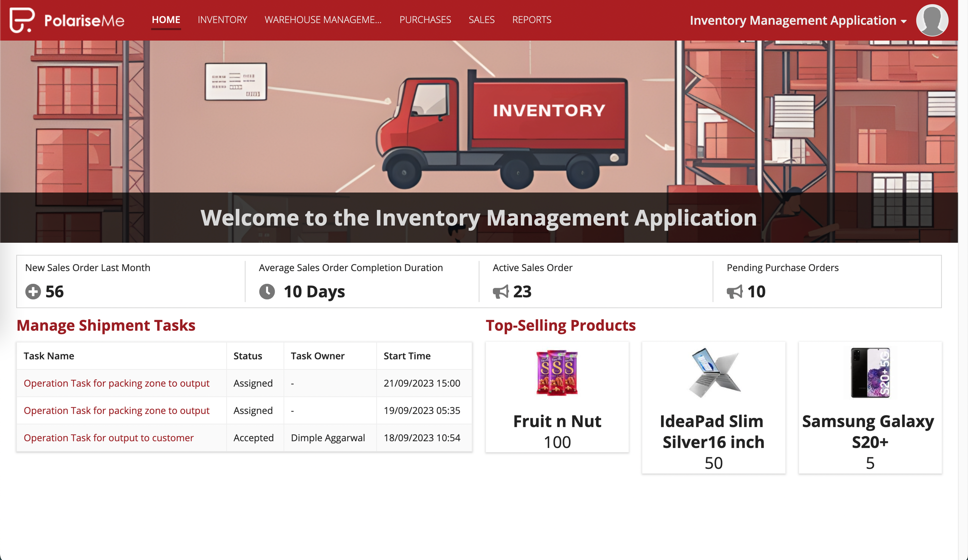This screenshot has height=560, width=968.
Task: Expand the Inventory Management Application dropdown
Action: (x=798, y=20)
